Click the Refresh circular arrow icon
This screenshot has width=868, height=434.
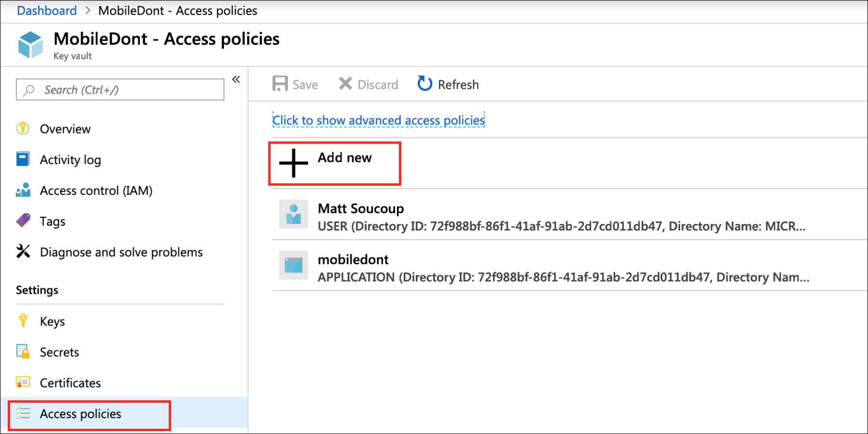click(425, 83)
